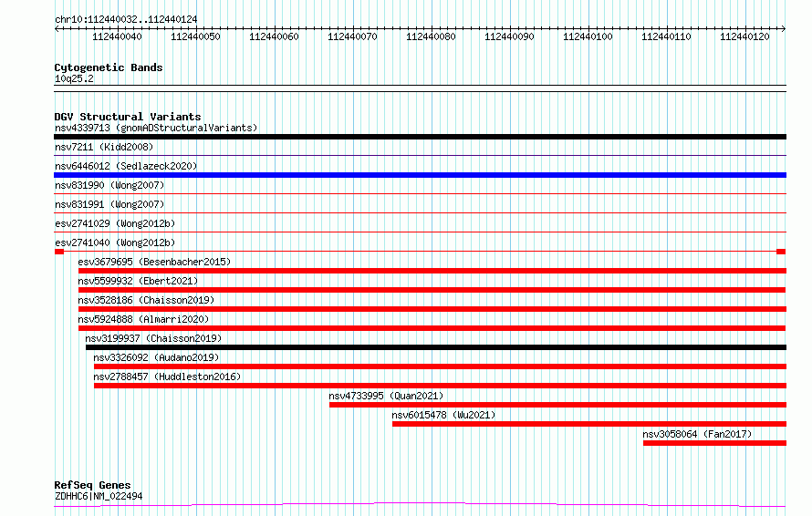Open the nsv831990 (Wong2007) variant

pos(109,185)
